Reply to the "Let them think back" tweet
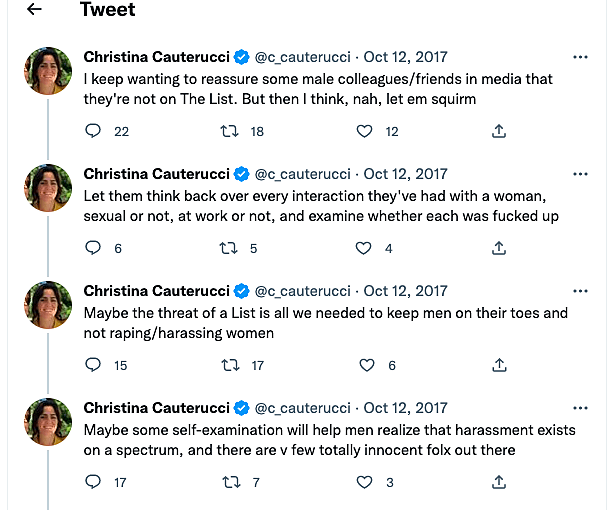Image resolution: width=611 pixels, height=510 pixels. pyautogui.click(x=94, y=248)
